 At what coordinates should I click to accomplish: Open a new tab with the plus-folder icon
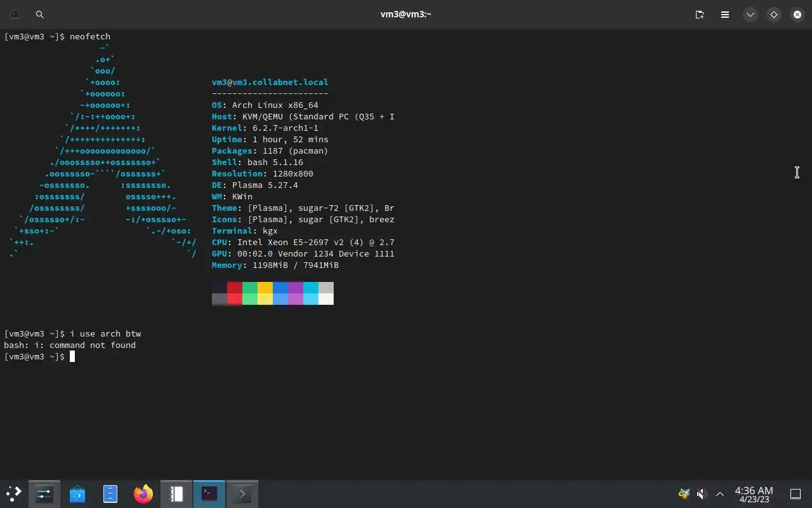point(700,14)
